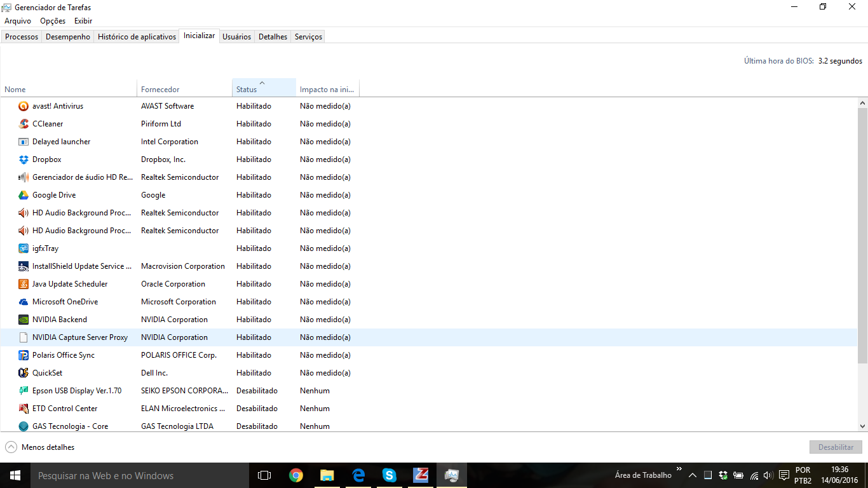
Task: Click the Task View taskbar button
Action: coord(264,475)
